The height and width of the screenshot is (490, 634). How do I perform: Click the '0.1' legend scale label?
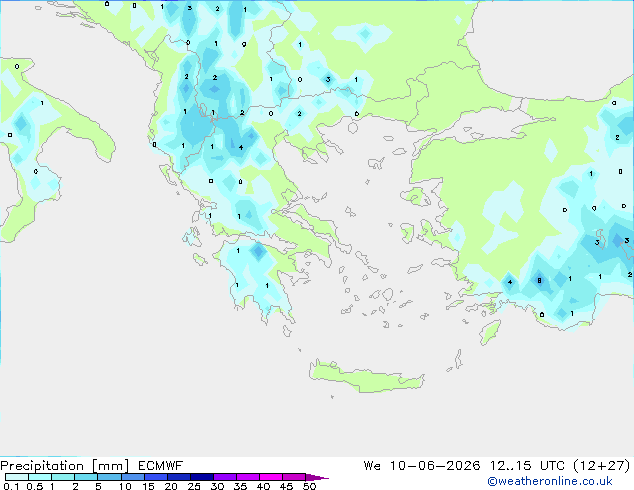tap(11, 486)
